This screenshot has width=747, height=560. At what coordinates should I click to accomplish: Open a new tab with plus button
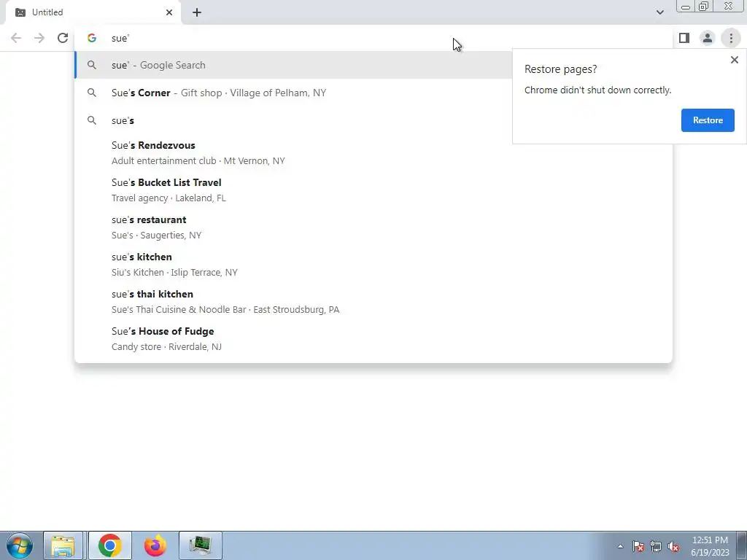pos(197,12)
